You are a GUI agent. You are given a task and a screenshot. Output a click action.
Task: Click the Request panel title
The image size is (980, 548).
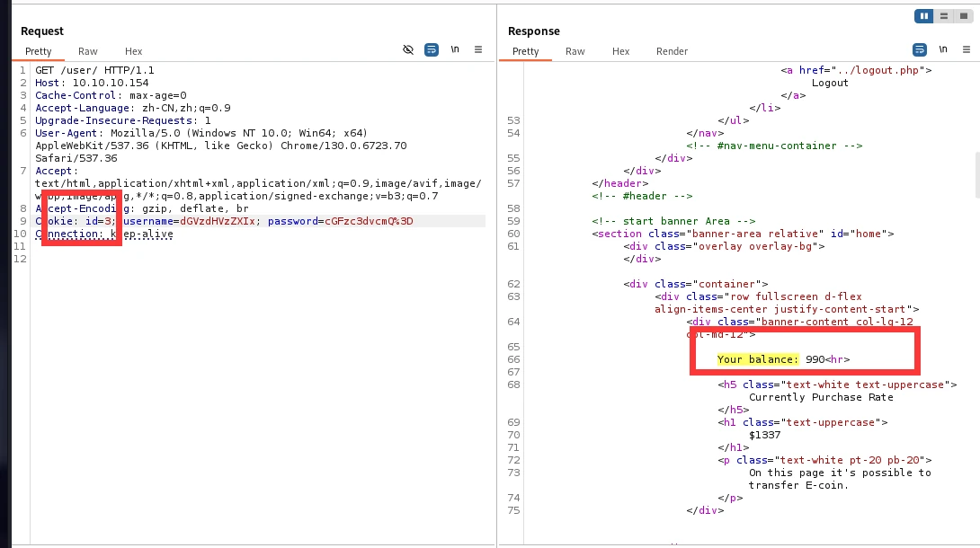pos(42,31)
